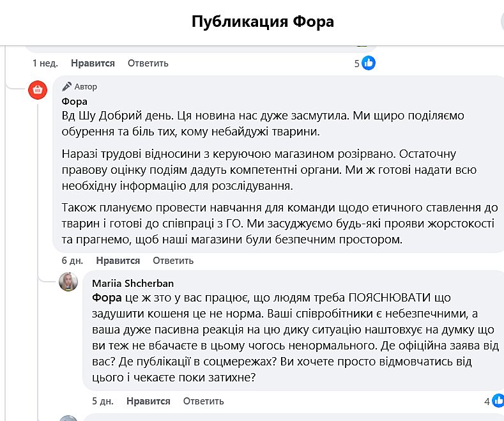Click the pen icon beside Автор badge
Screen dimensions: 504x421
click(x=66, y=87)
